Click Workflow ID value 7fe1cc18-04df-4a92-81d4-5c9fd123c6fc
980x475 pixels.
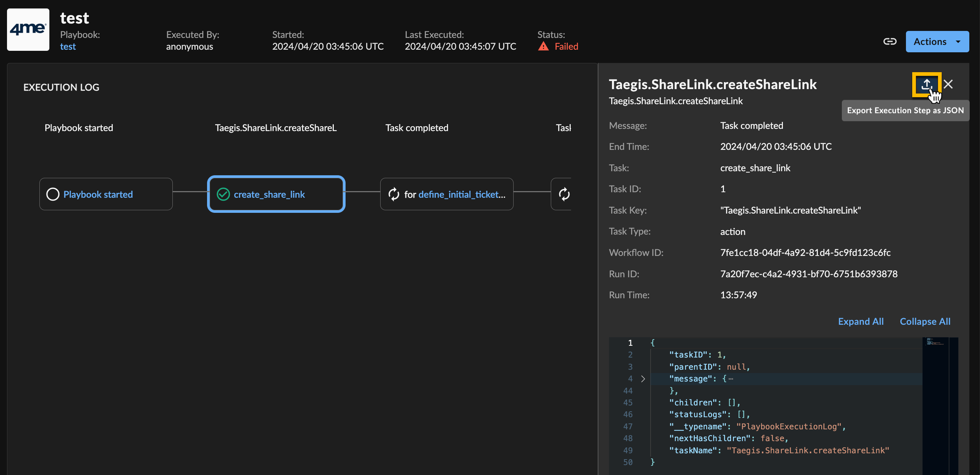(x=805, y=253)
